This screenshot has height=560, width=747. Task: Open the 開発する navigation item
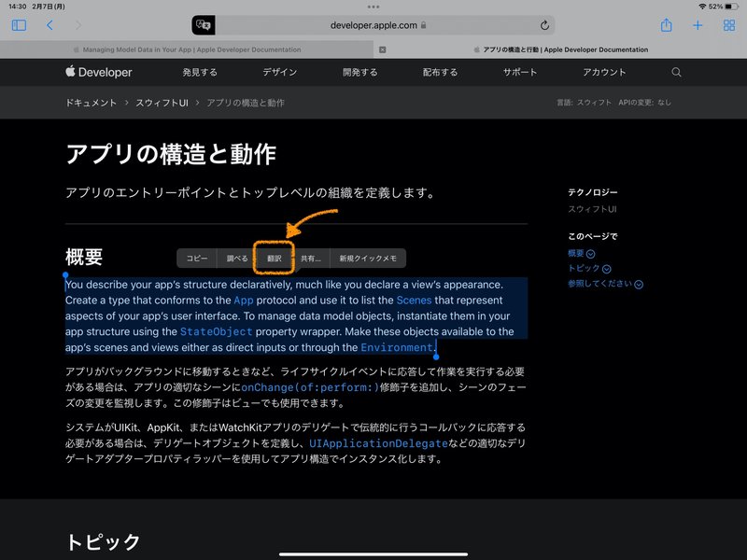(x=360, y=73)
